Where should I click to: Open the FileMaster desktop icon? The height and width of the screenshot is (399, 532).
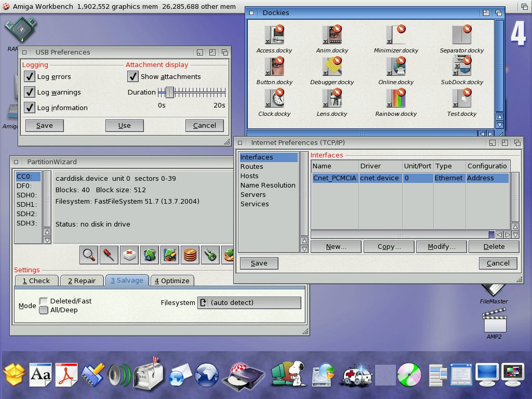[x=494, y=291]
